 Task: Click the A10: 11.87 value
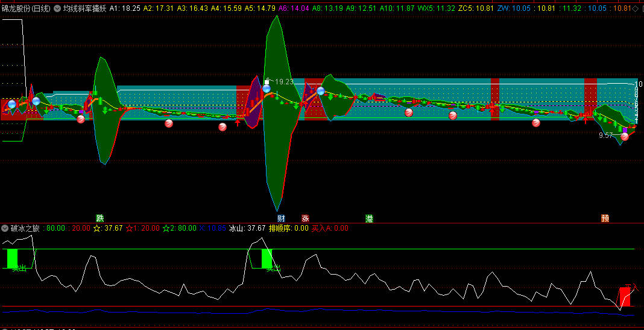pyautogui.click(x=397, y=8)
